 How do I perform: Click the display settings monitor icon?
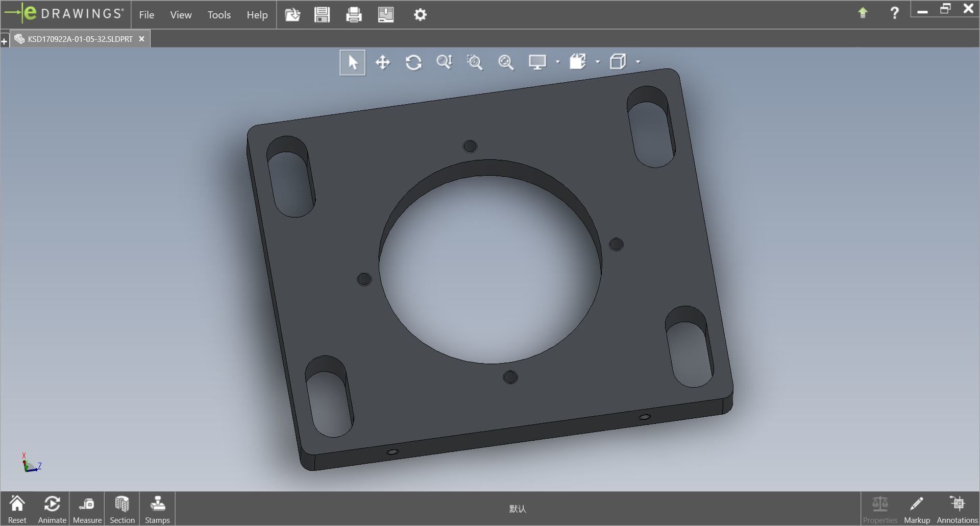coord(537,62)
